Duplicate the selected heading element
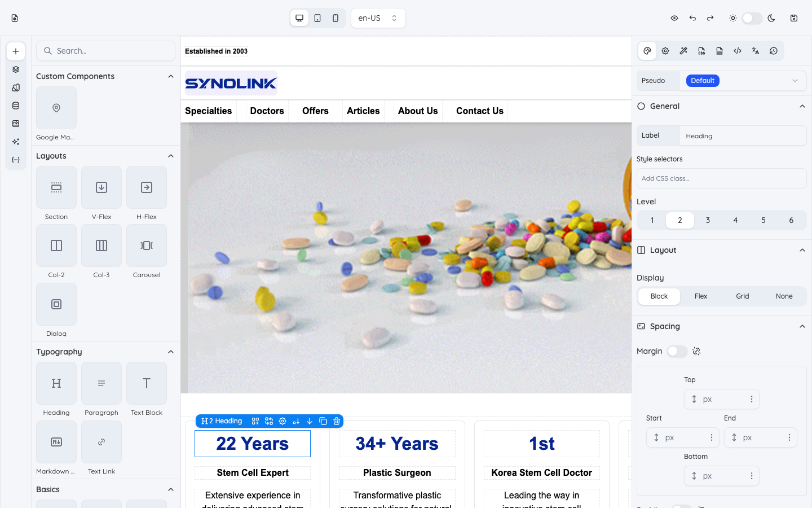The height and width of the screenshot is (508, 812). [x=323, y=421]
